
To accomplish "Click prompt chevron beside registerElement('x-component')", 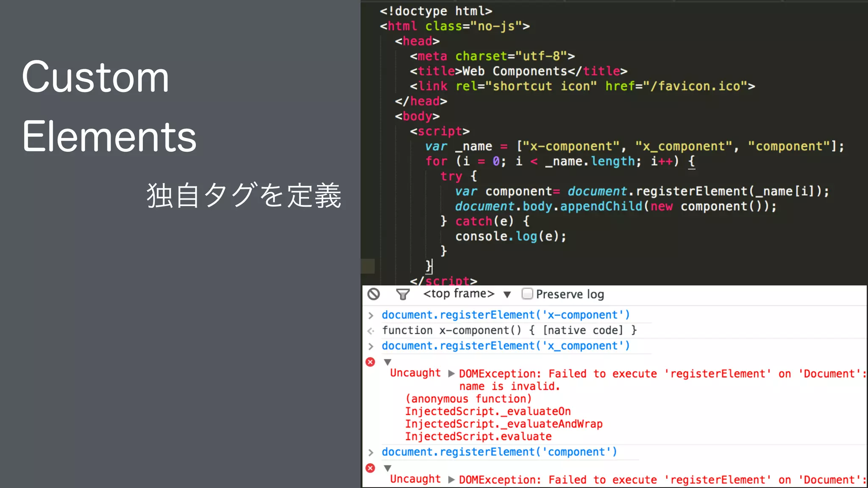I will [371, 315].
